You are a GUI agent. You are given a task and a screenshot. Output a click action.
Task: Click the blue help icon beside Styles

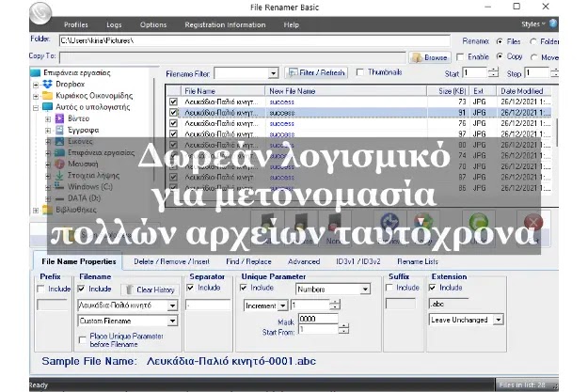coord(553,24)
